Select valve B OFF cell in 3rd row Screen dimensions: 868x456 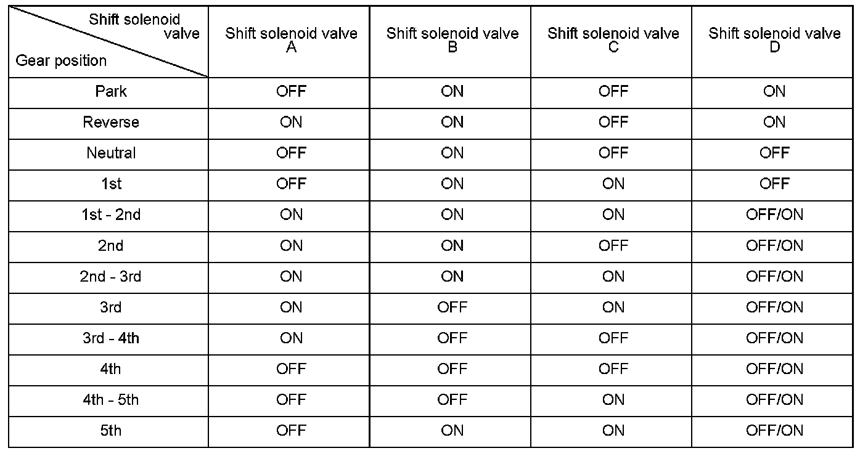click(452, 307)
